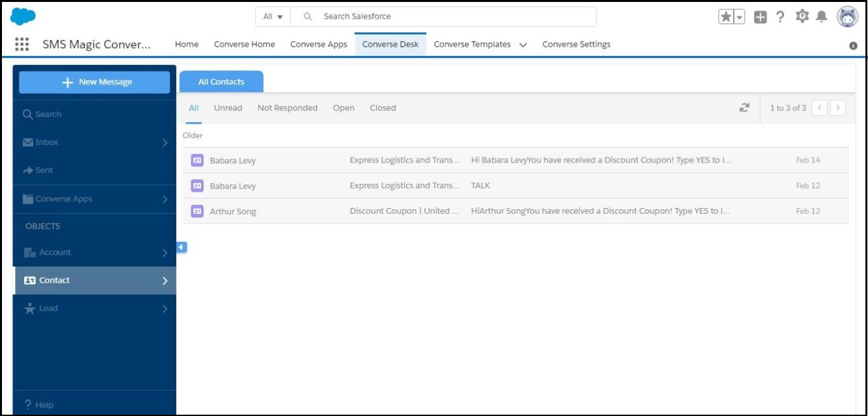Open the Help question mark icon
The height and width of the screenshot is (416, 868).
(780, 17)
